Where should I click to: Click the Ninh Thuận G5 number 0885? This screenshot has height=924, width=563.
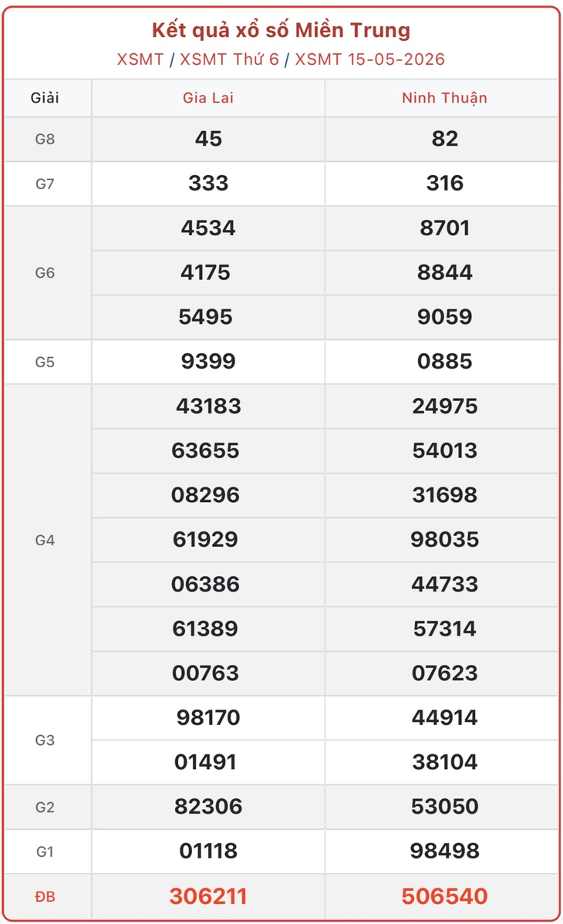point(444,361)
